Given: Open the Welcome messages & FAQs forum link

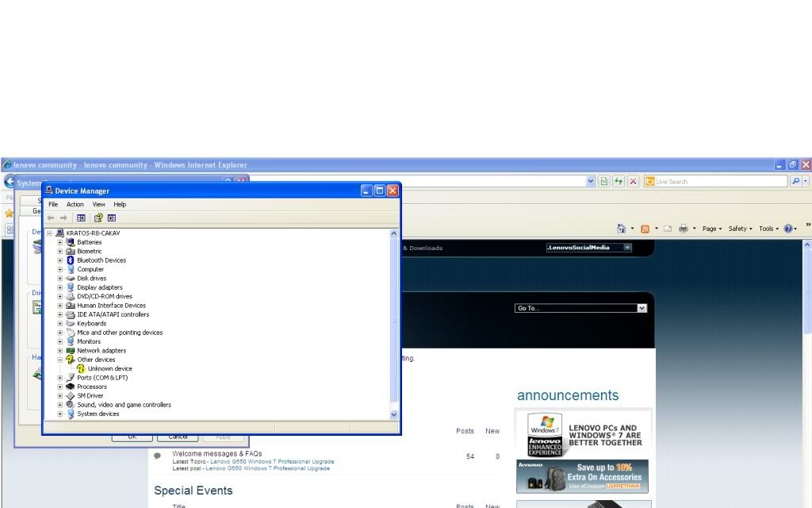Looking at the screenshot, I should 217,453.
